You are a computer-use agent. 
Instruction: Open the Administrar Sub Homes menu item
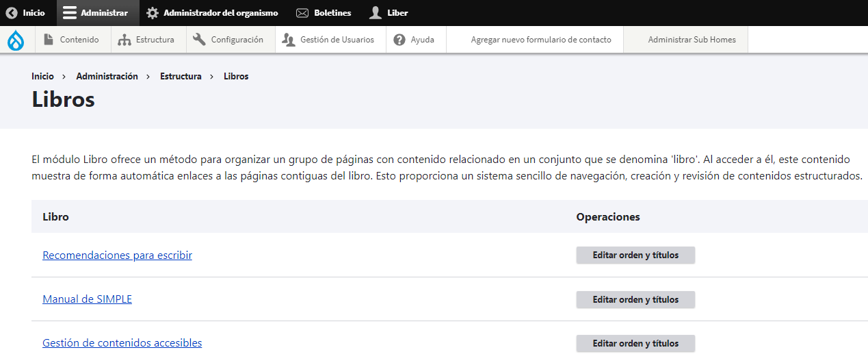(x=692, y=40)
